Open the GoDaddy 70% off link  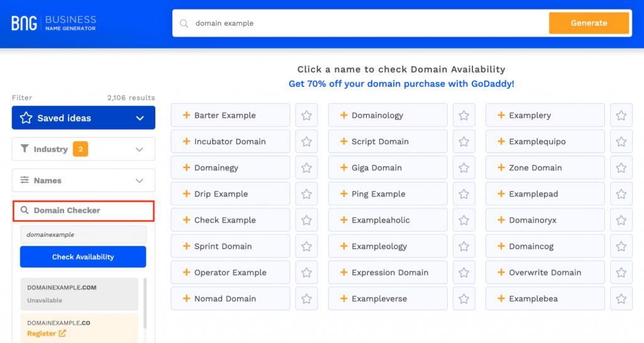pyautogui.click(x=401, y=84)
